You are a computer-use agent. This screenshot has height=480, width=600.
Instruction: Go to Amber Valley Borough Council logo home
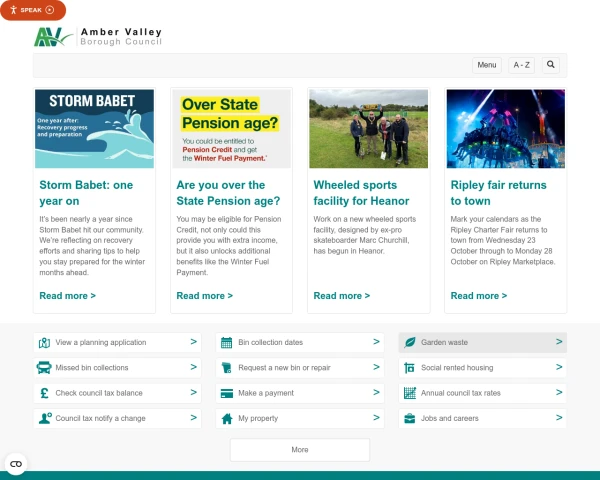click(x=97, y=38)
